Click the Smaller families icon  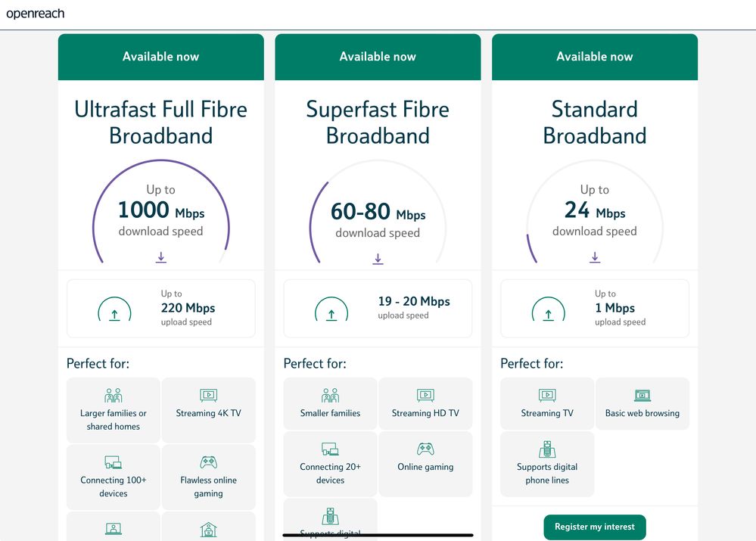(330, 395)
